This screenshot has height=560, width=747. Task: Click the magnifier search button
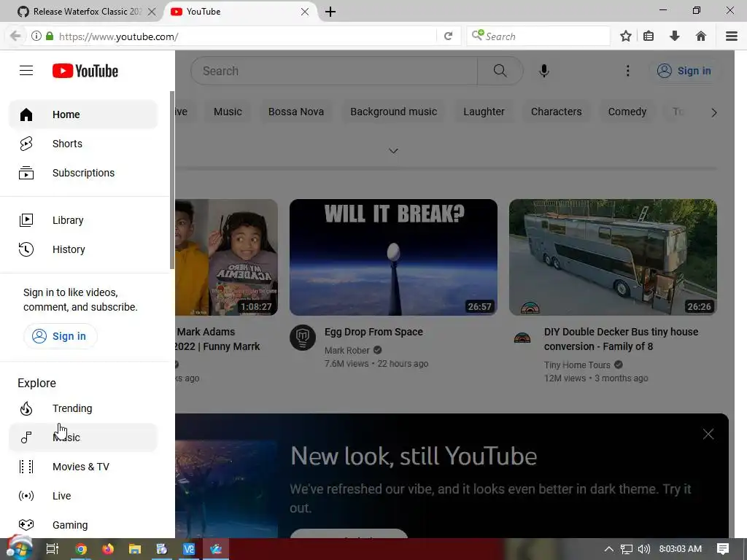coord(500,71)
